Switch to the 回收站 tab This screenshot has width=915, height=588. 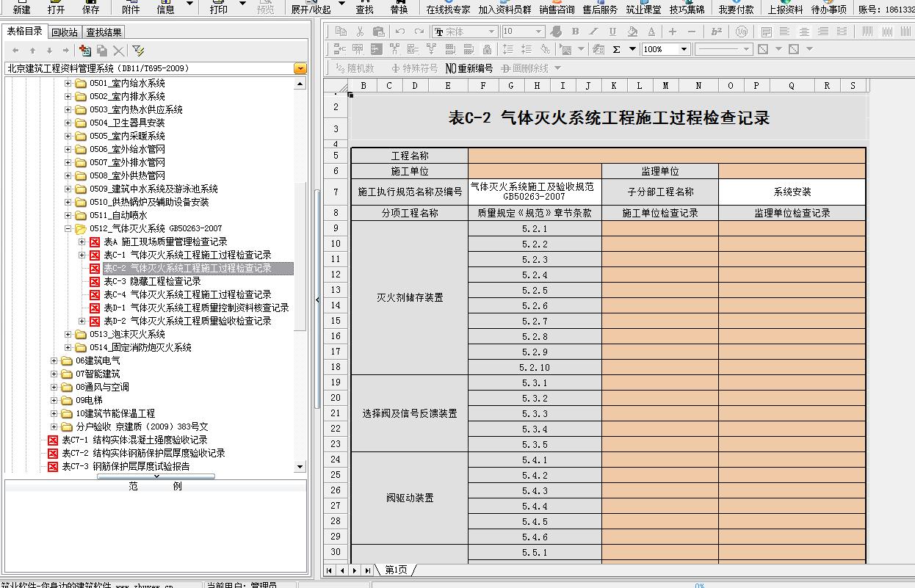pos(64,32)
